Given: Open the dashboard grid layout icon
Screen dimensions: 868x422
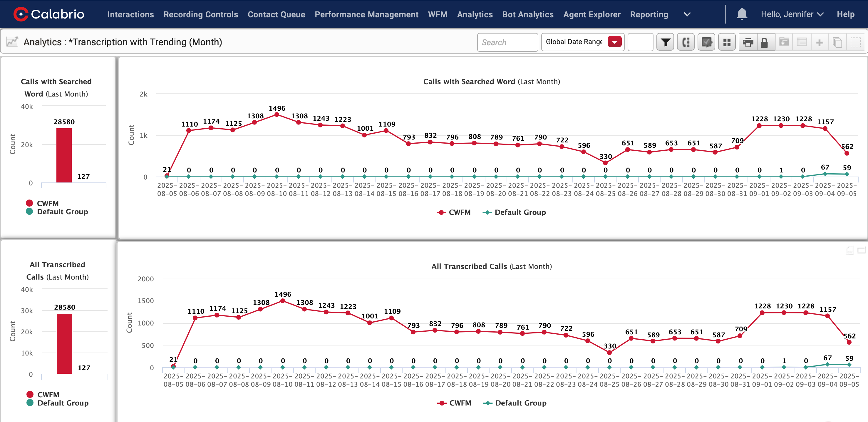Looking at the screenshot, I should [x=727, y=42].
